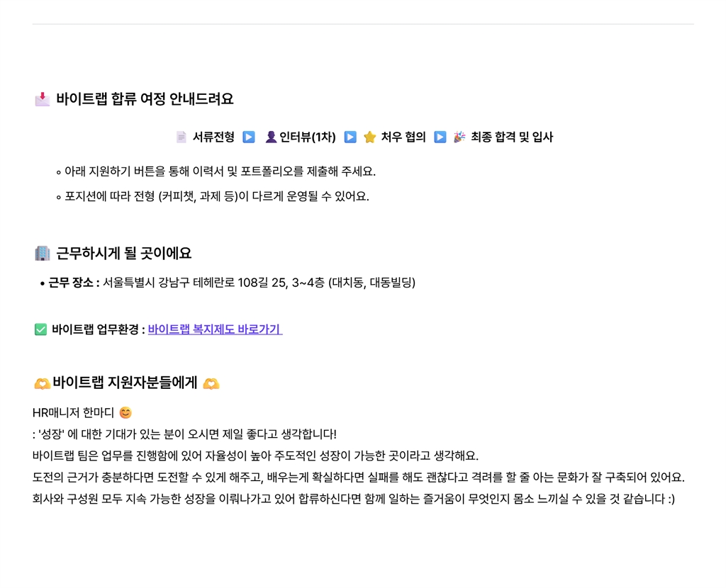The height and width of the screenshot is (588, 726).
Task: Click the office building emoji beside 근무하시게 될 곳이에요
Action: click(42, 254)
